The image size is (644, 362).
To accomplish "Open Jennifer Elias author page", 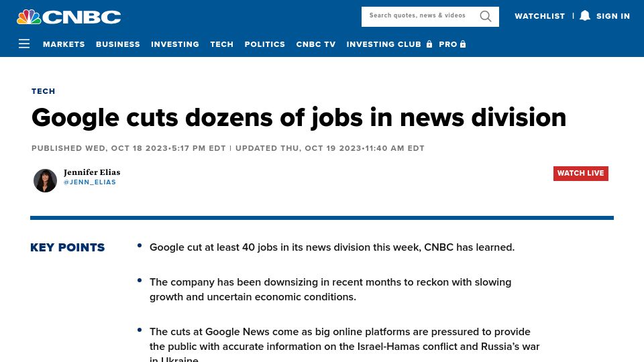I will click(x=92, y=172).
